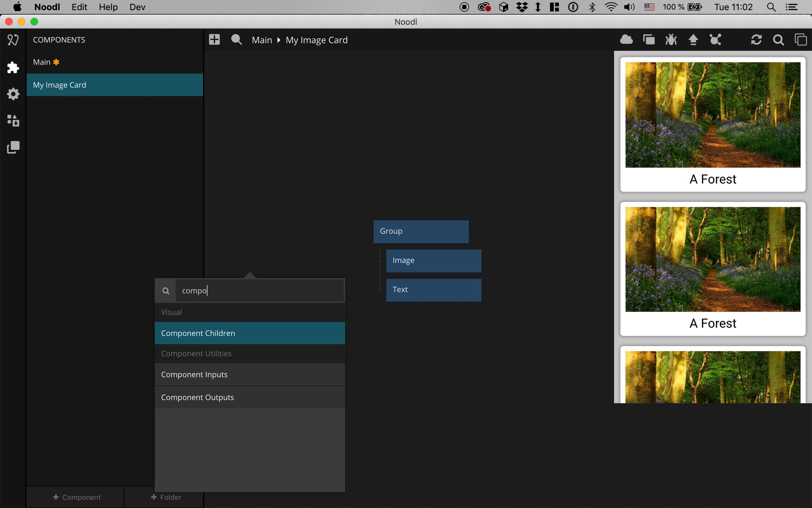Click the magnifier icon in node picker
This screenshot has height=508, width=812.
click(x=165, y=291)
